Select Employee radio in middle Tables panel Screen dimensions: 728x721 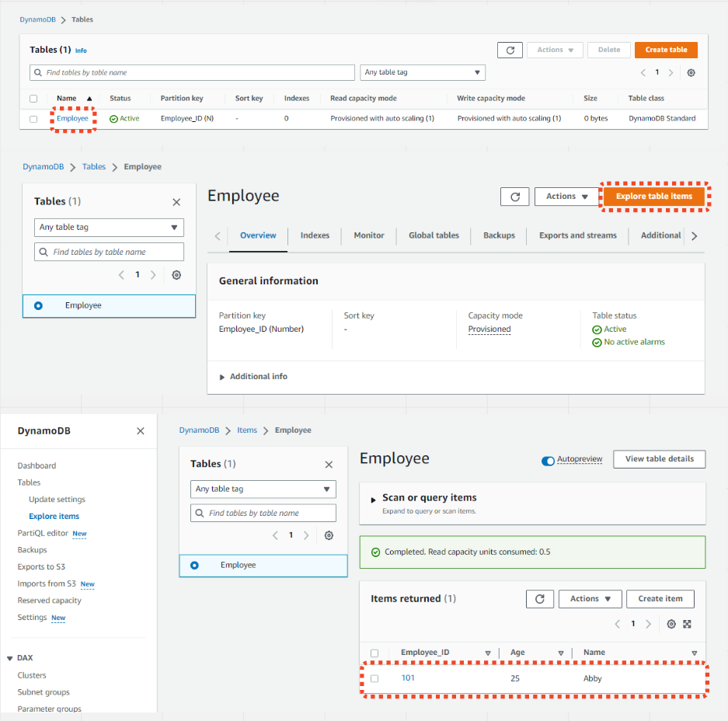click(x=39, y=305)
